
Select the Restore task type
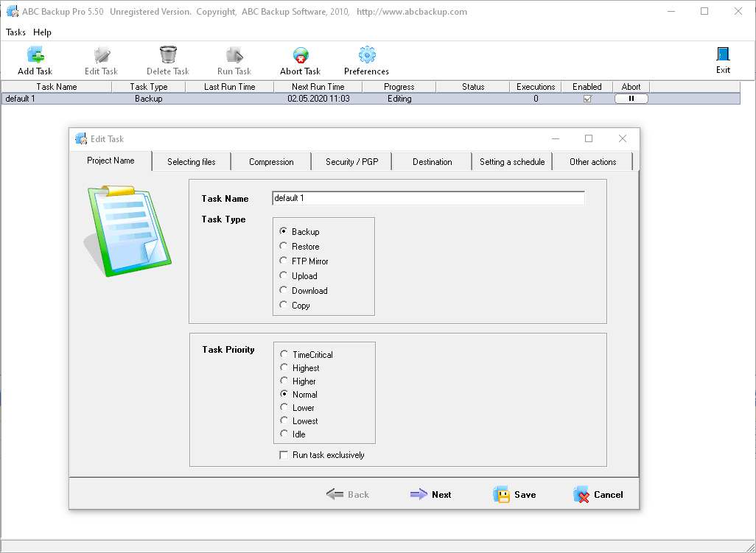(284, 247)
